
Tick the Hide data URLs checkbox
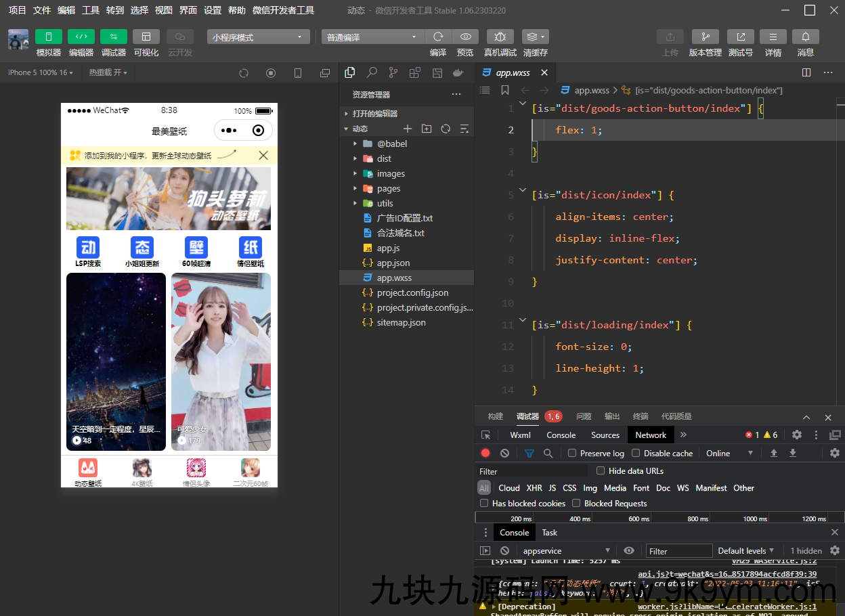[x=601, y=471]
